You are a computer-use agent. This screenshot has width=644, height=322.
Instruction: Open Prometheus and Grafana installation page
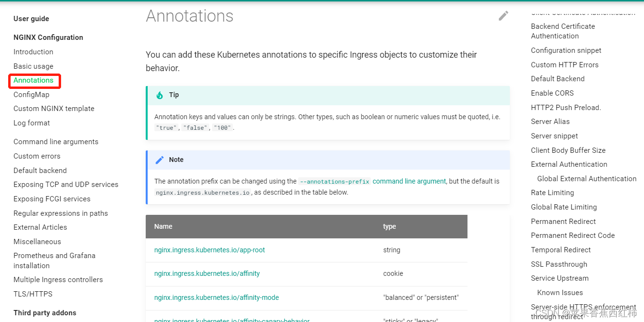click(x=54, y=260)
